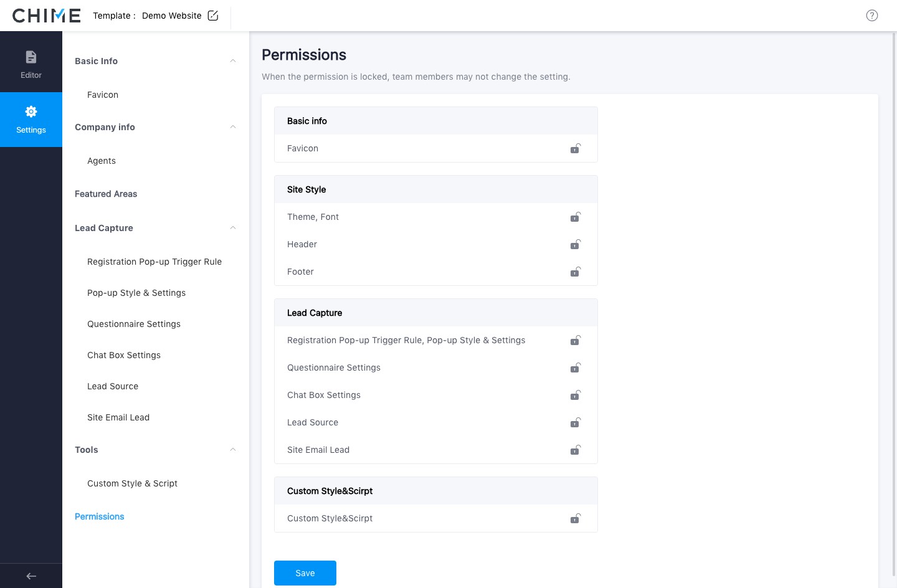Collapse the sidebar with the back arrow
The height and width of the screenshot is (588, 897).
[x=31, y=576]
